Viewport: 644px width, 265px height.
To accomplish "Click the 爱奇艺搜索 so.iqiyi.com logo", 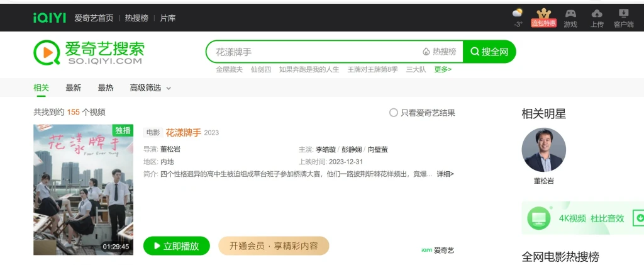I will coord(89,52).
